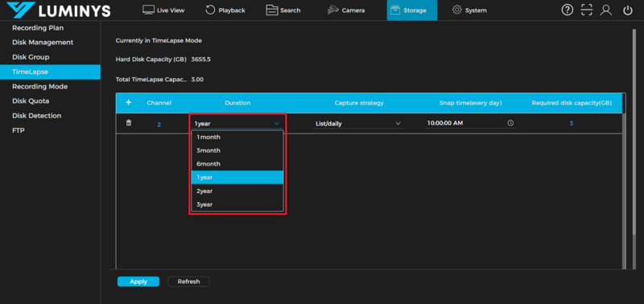Click the Luminys logo

pos(59,10)
